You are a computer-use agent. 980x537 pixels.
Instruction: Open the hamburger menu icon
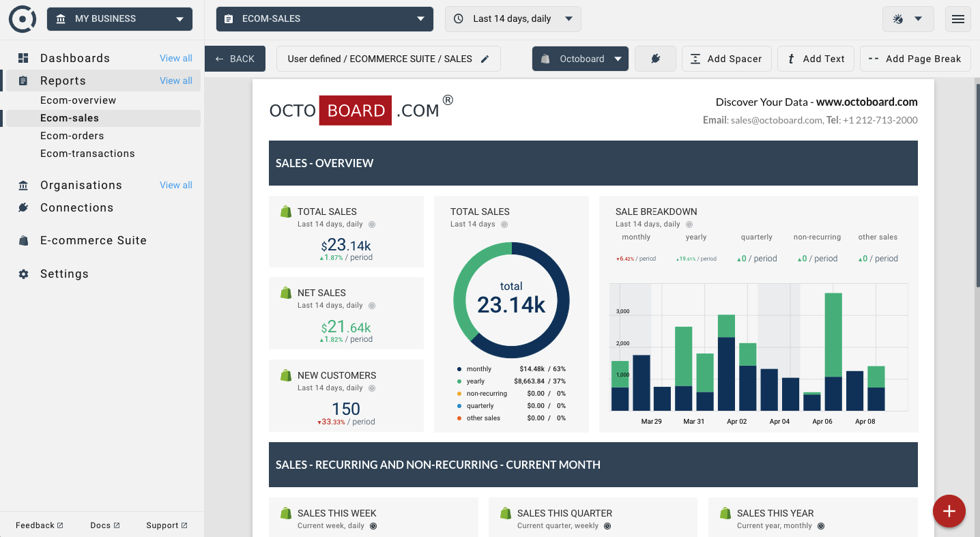958,19
